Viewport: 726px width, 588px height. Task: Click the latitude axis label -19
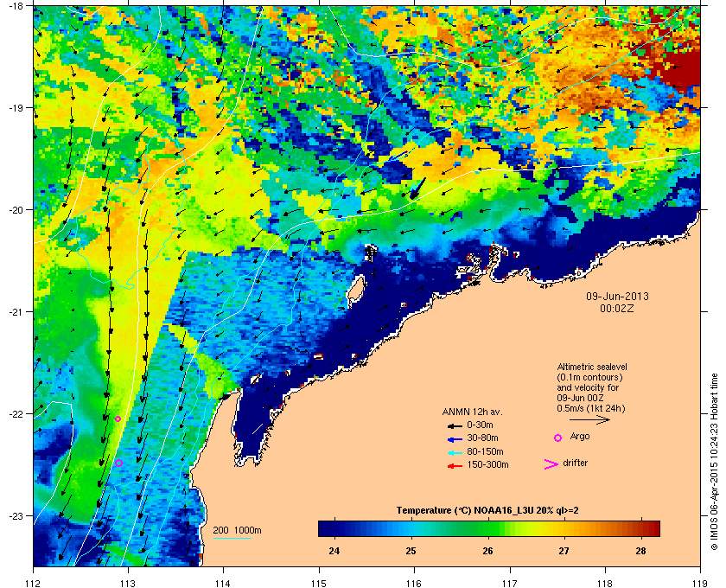(x=16, y=107)
